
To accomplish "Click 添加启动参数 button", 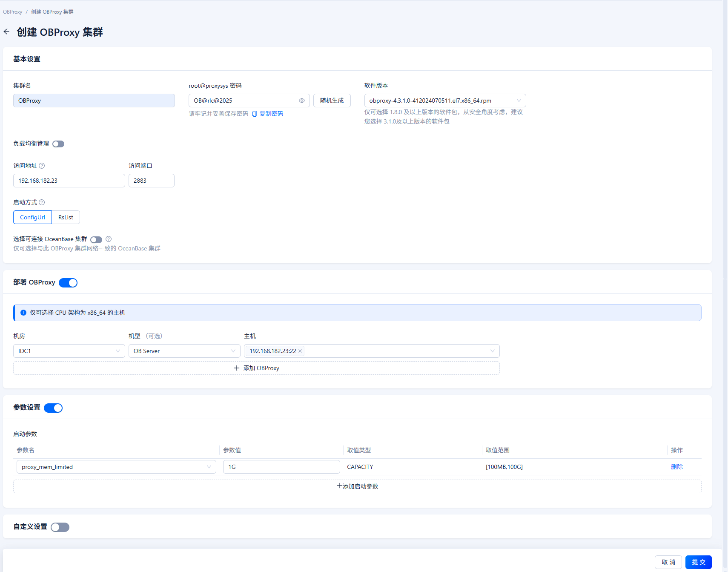I will (357, 486).
